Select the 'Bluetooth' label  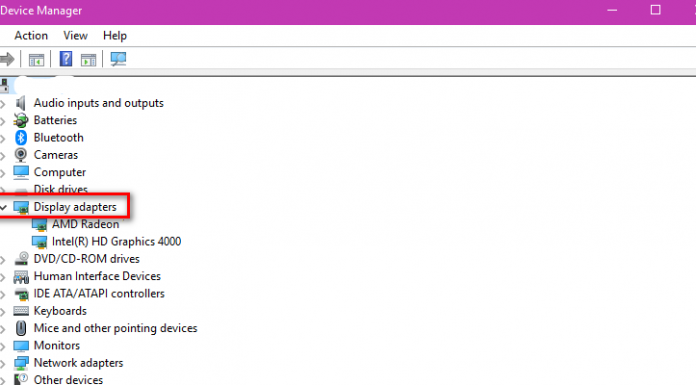click(x=59, y=138)
